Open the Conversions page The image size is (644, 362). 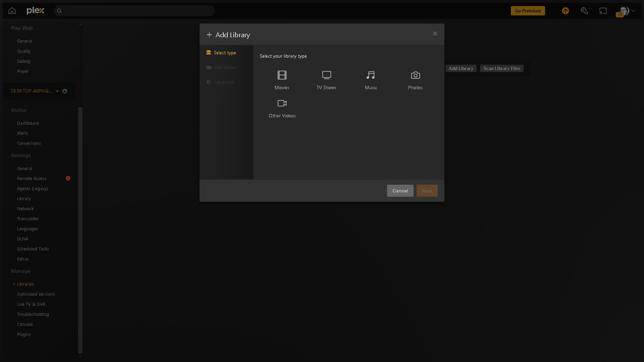[29, 143]
